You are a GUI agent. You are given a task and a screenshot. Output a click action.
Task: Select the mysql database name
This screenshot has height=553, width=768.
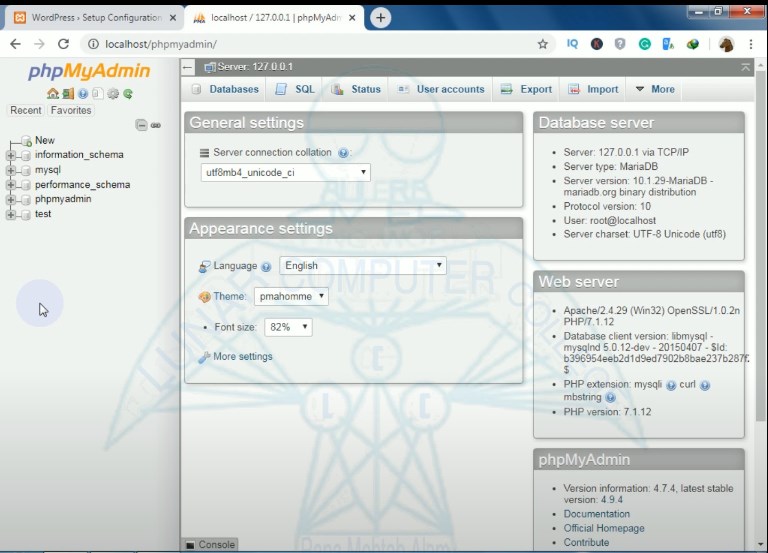coord(48,170)
